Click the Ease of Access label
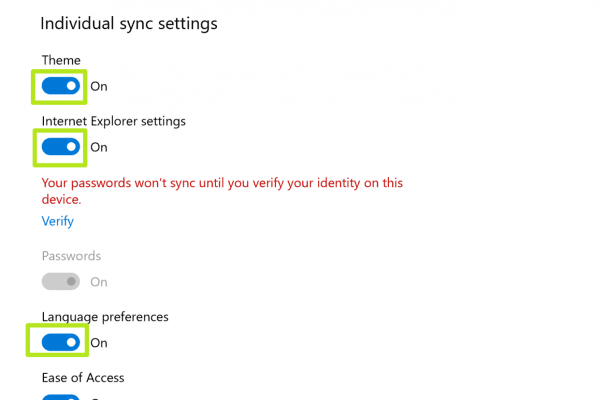This screenshot has width=605, height=400. coord(82,378)
